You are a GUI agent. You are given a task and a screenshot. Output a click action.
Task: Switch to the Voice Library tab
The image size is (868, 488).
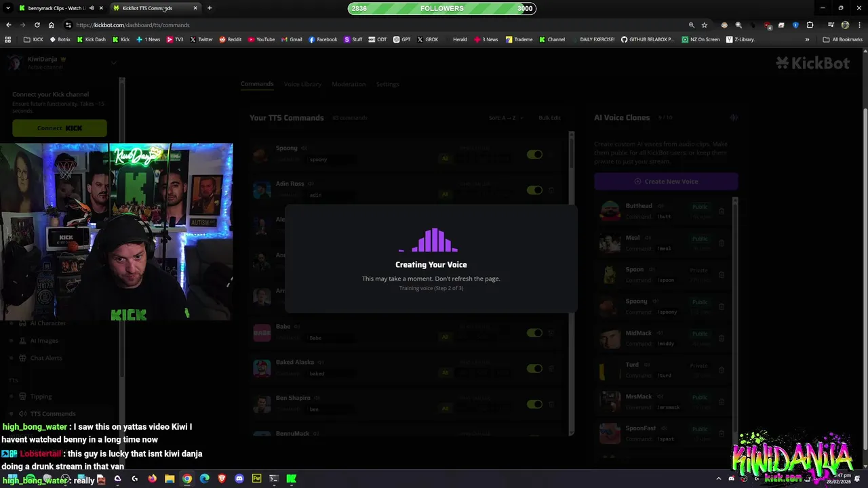302,84
